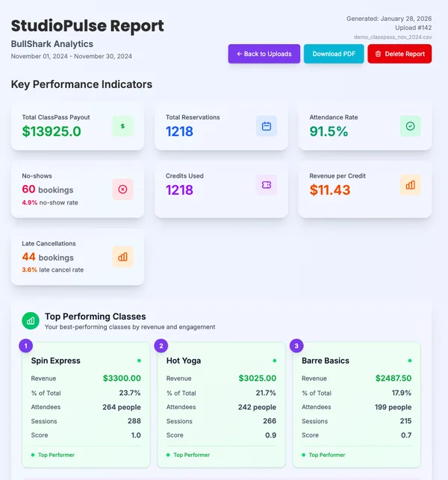This screenshot has width=448, height=480.
Task: Click the checkmark icon for Attendance Rate
Action: tap(410, 126)
